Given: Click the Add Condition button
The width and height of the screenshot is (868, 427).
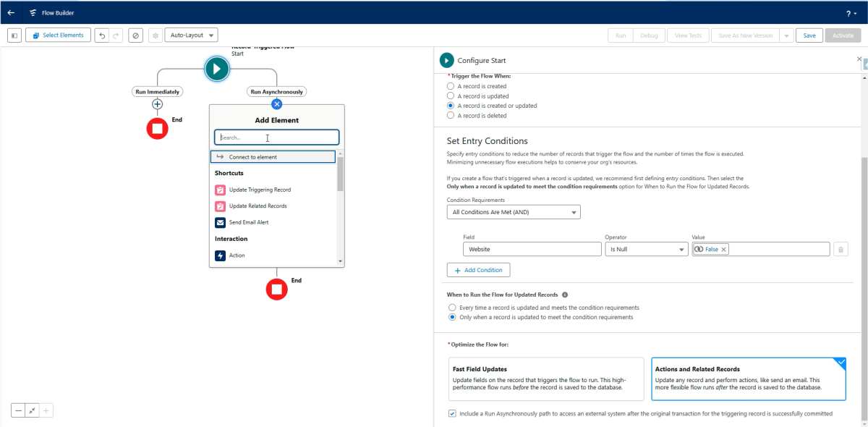Looking at the screenshot, I should (x=478, y=270).
